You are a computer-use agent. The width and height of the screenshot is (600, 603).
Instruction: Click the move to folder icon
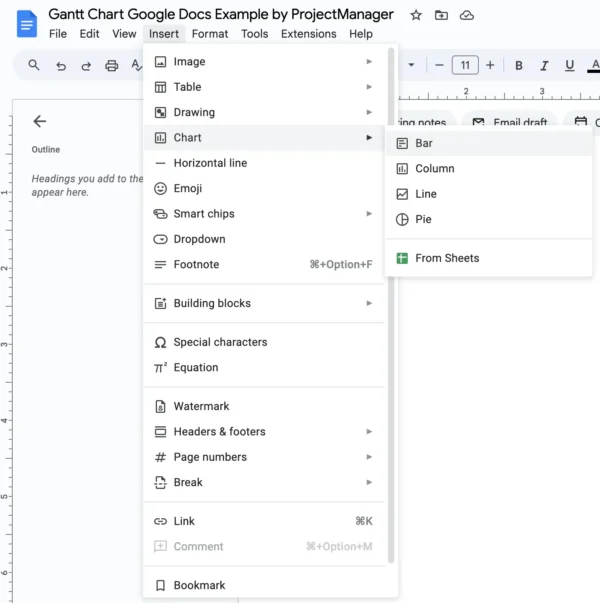tap(441, 15)
